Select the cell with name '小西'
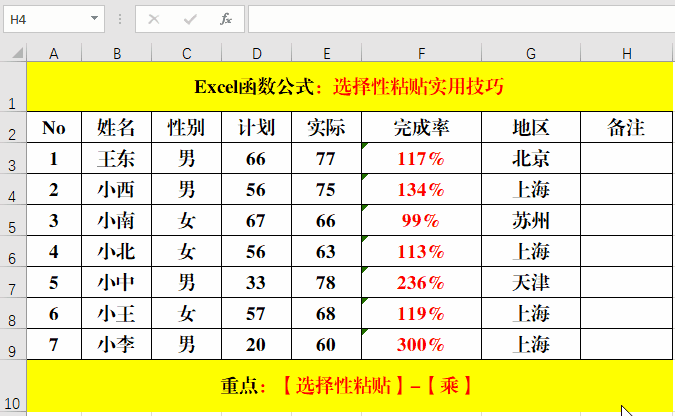Image resolution: width=675 pixels, height=416 pixels. click(x=117, y=189)
